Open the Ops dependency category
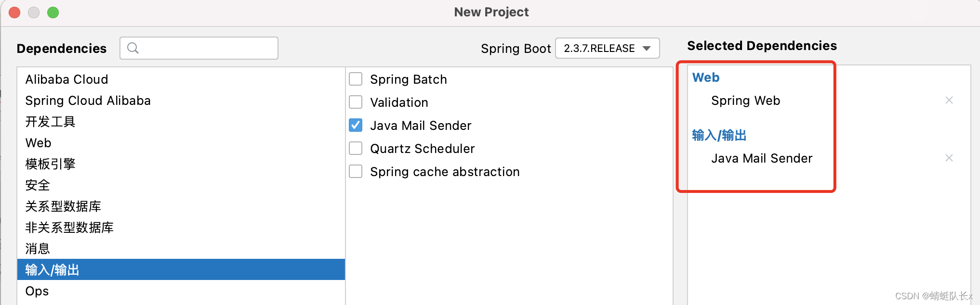 (37, 291)
